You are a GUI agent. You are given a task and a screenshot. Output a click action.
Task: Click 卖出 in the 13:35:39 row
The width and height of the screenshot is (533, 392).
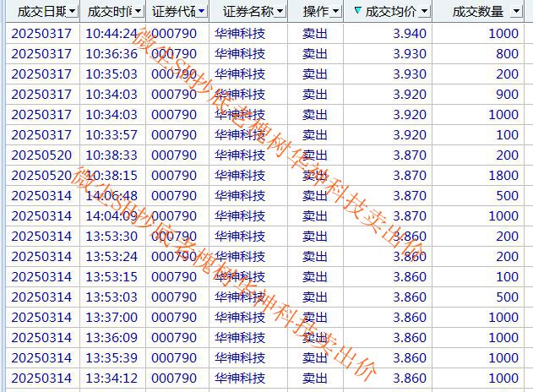pos(315,358)
